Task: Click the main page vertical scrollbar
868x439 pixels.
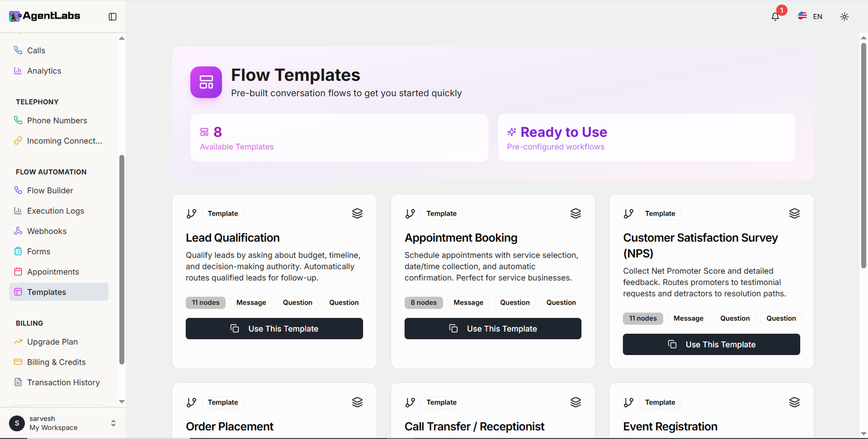Action: point(863,155)
